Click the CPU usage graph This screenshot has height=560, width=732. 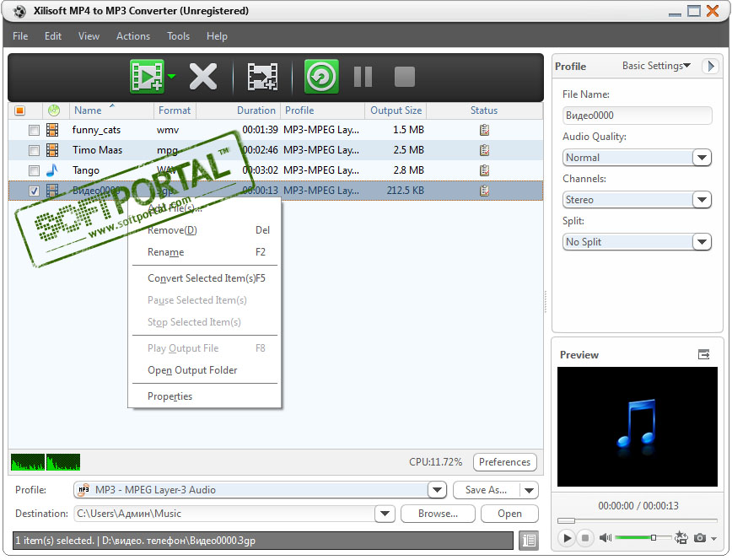[x=46, y=462]
